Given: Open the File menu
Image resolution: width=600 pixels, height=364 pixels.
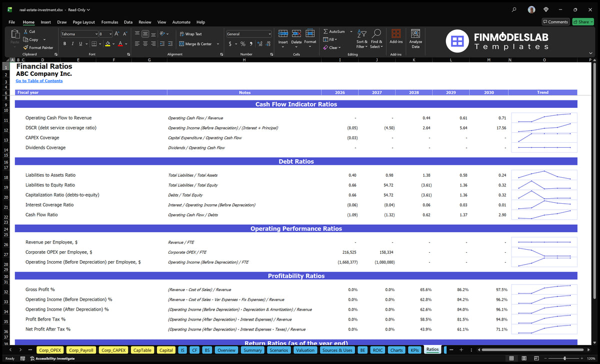Looking at the screenshot, I should tap(11, 22).
